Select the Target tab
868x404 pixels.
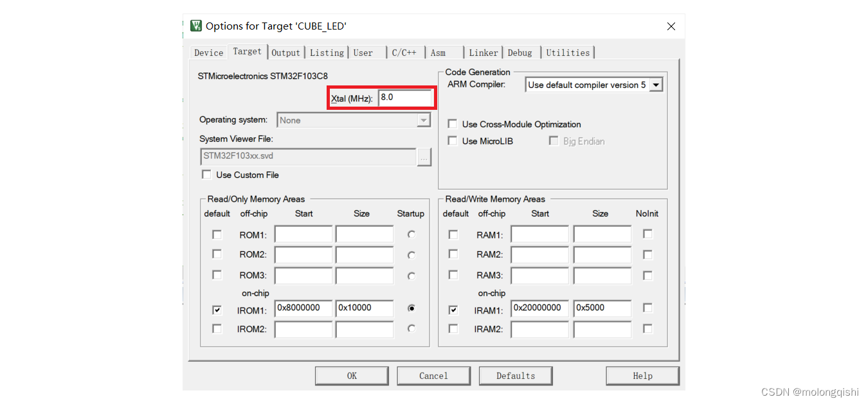pyautogui.click(x=248, y=51)
